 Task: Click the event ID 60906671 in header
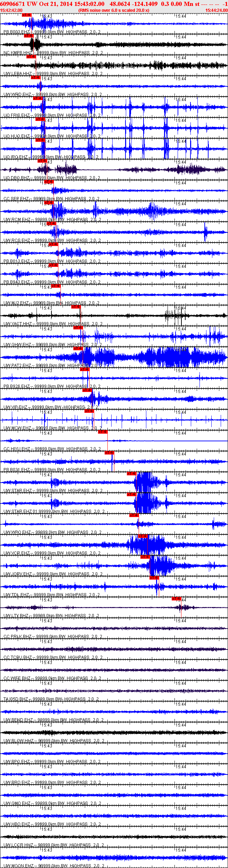pyautogui.click(x=12, y=4)
